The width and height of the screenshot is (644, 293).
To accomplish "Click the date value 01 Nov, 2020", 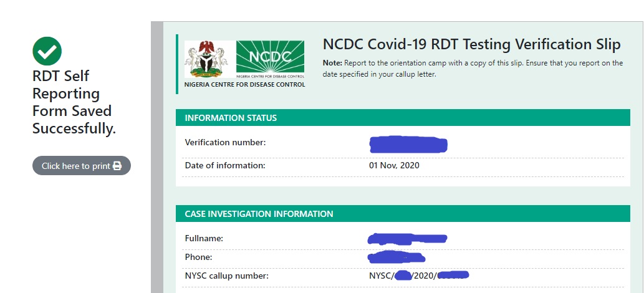I will [394, 166].
